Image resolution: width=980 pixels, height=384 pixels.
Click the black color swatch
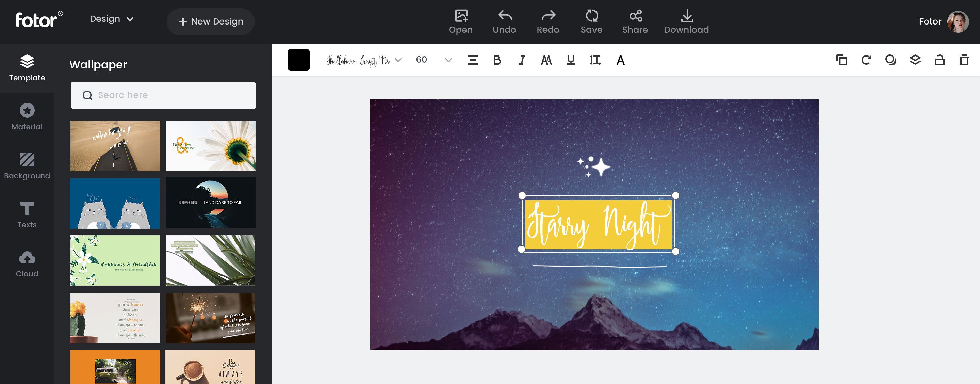click(299, 60)
